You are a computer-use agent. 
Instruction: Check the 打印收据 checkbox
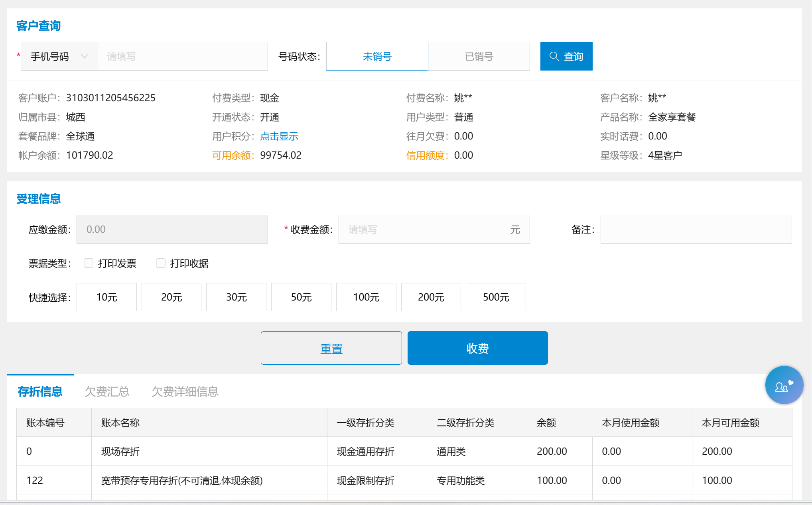[x=161, y=263]
